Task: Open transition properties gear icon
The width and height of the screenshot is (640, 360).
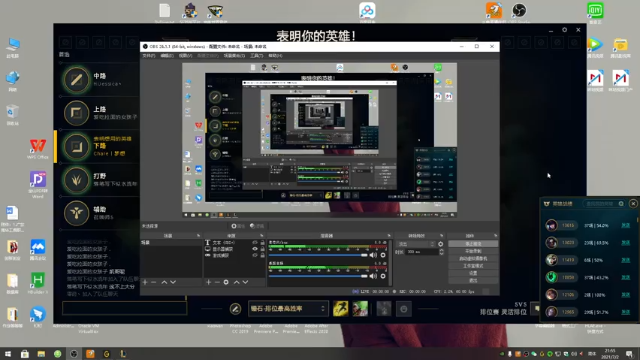Action: [x=441, y=244]
